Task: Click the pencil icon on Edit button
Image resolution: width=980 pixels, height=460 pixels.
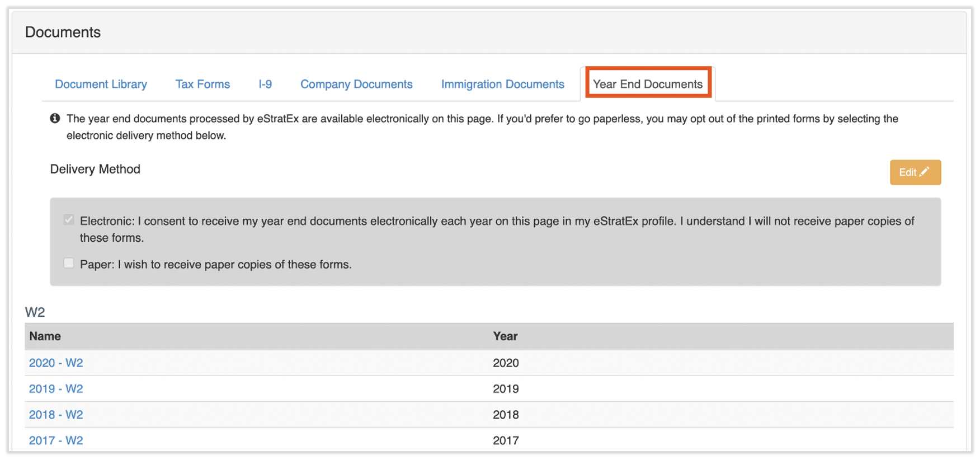Action: 925,172
